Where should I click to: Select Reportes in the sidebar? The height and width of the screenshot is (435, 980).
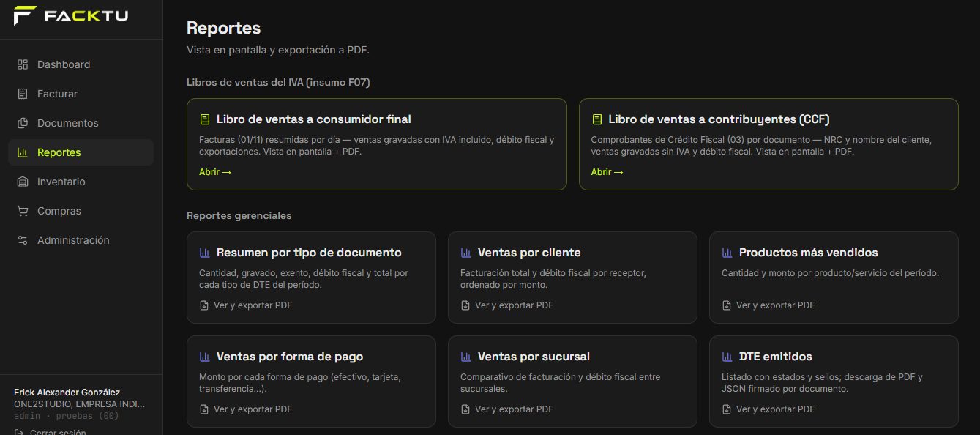click(x=81, y=152)
